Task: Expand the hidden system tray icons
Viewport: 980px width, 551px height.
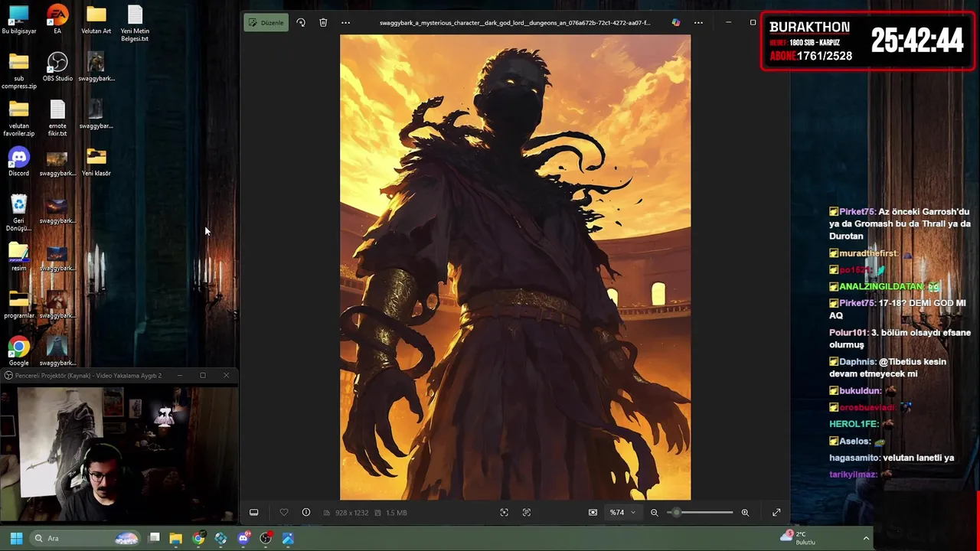Action: 866,539
